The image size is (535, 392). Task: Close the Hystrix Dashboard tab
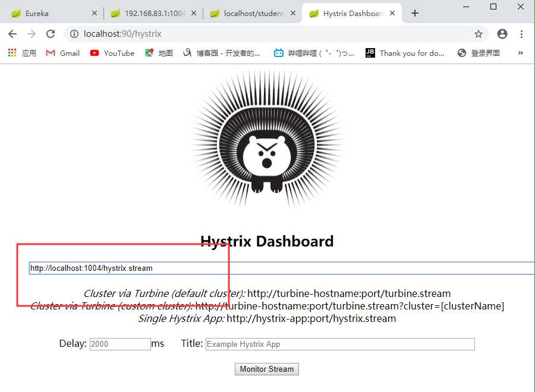(x=392, y=13)
